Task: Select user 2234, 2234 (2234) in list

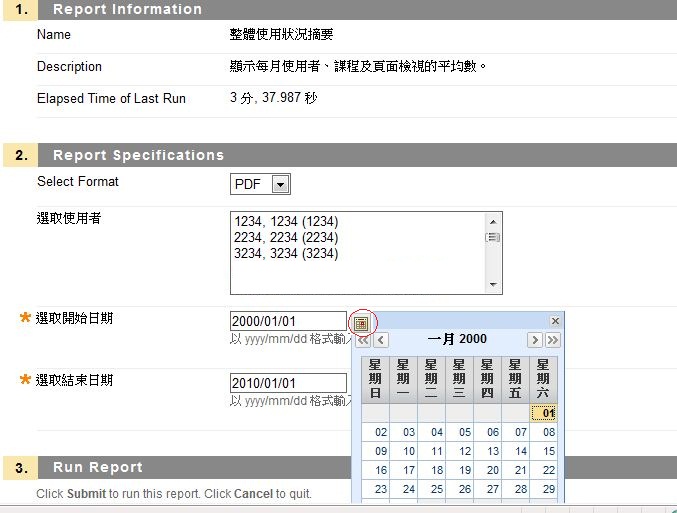Action: coord(286,238)
